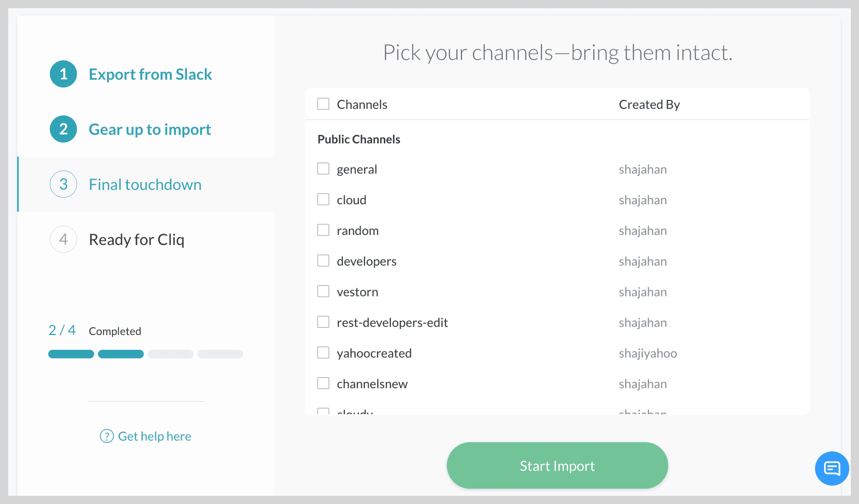Open the Gear up to import step
859x504 pixels.
tap(150, 129)
